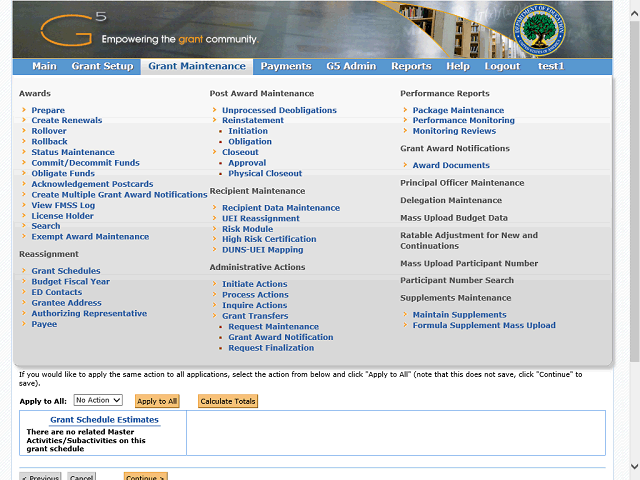640x480 pixels.
Task: Open Exempt Award Maintenance
Action: pos(90,237)
